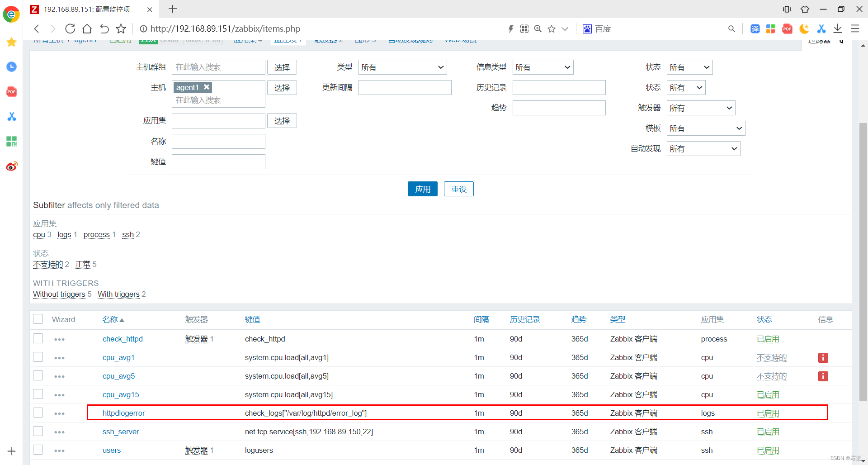The width and height of the screenshot is (868, 465).
Task: Open the 类型 dropdown
Action: coord(402,67)
